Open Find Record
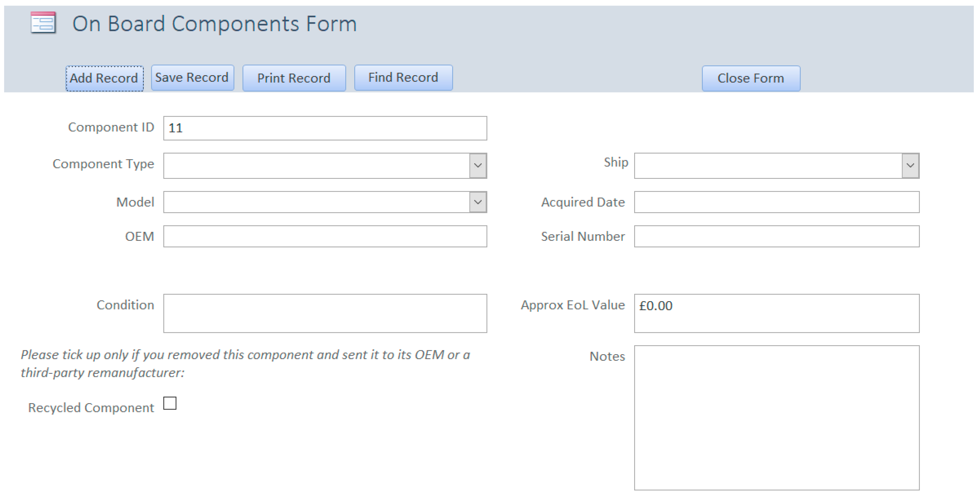The width and height of the screenshot is (980, 500). point(403,78)
